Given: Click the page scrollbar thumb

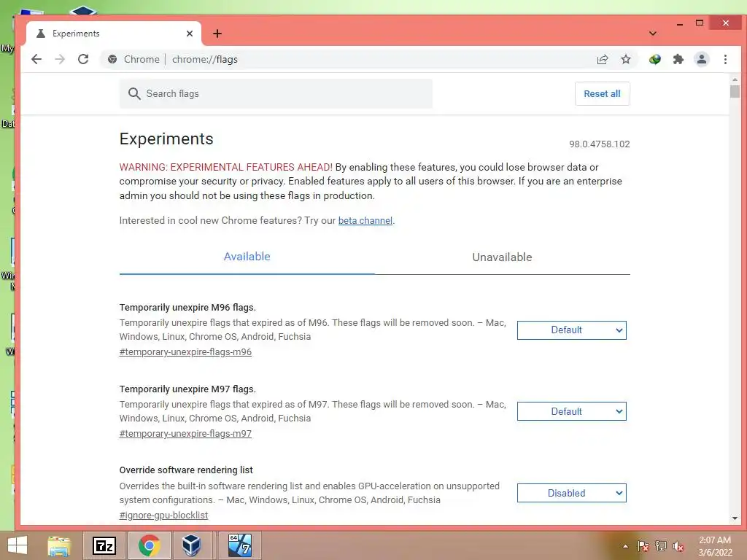Looking at the screenshot, I should click(735, 91).
